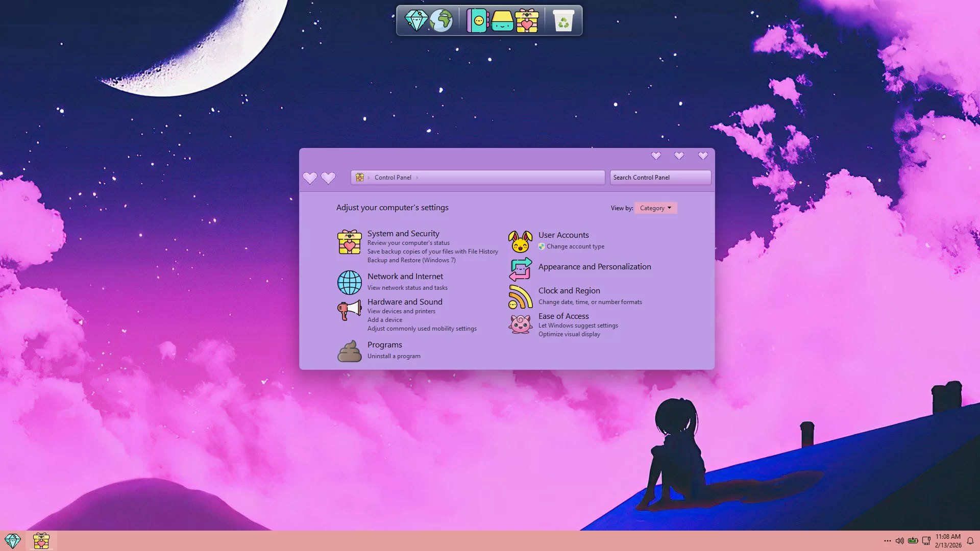Show hidden tray icons via the dots
Image resolution: width=980 pixels, height=551 pixels.
point(887,541)
